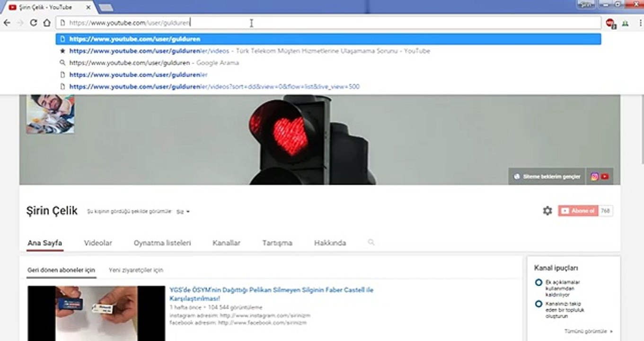The width and height of the screenshot is (644, 341).
Task: Choose the videos?sort=dd&view=0 suggestion
Action: (x=328, y=87)
